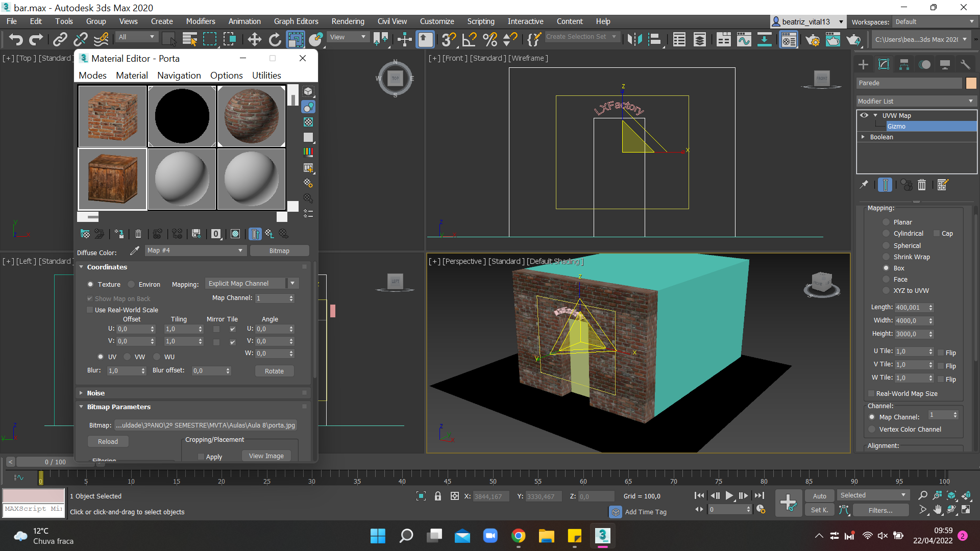Open the Mapping dropdown in Coordinates
The image size is (980, 551).
[x=251, y=283]
